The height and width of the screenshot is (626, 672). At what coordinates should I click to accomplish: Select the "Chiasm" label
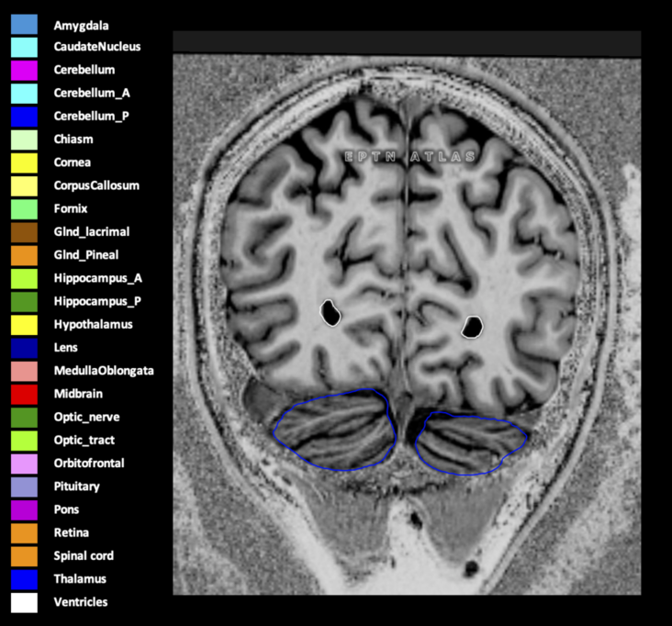point(73,139)
